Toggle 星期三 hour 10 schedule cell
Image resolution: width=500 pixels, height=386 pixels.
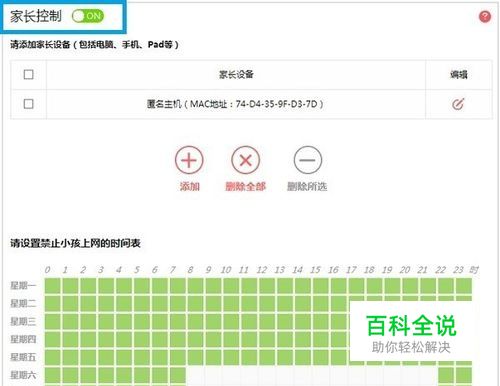[231, 322]
